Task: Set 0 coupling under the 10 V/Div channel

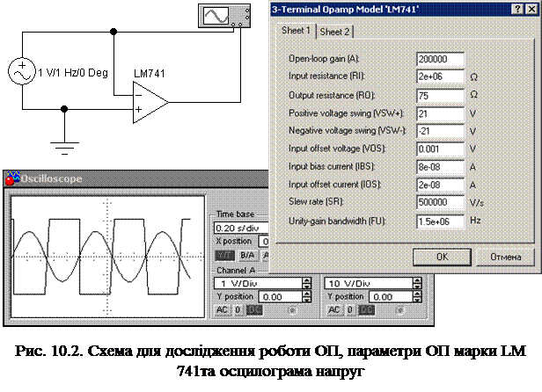Action: point(350,309)
